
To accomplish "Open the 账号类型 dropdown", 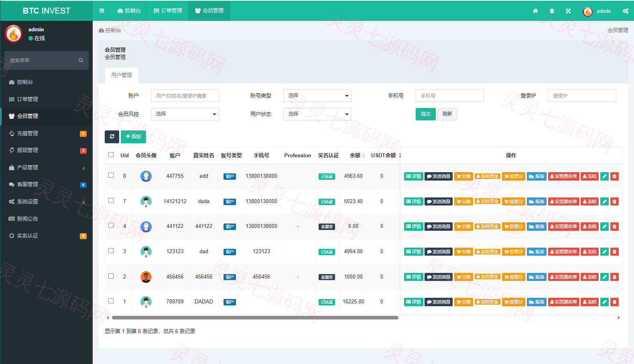I will [x=317, y=96].
